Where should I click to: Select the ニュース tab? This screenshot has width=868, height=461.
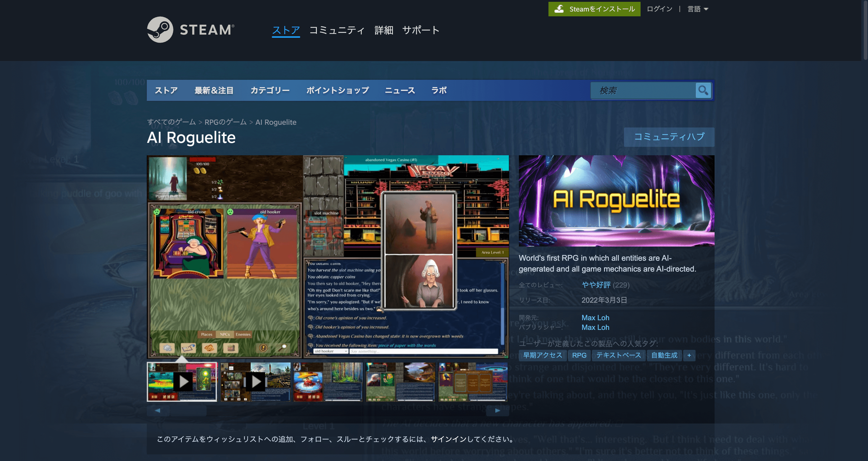[400, 90]
